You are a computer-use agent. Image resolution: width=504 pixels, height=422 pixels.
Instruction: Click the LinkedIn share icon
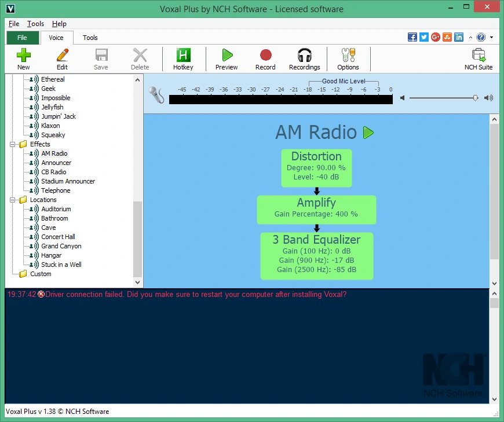pyautogui.click(x=459, y=37)
